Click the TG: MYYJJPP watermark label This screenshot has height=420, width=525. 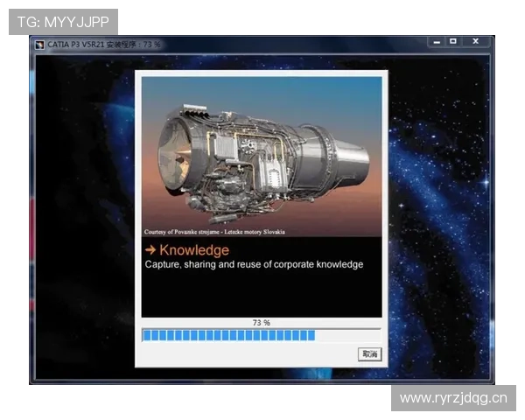click(x=63, y=21)
